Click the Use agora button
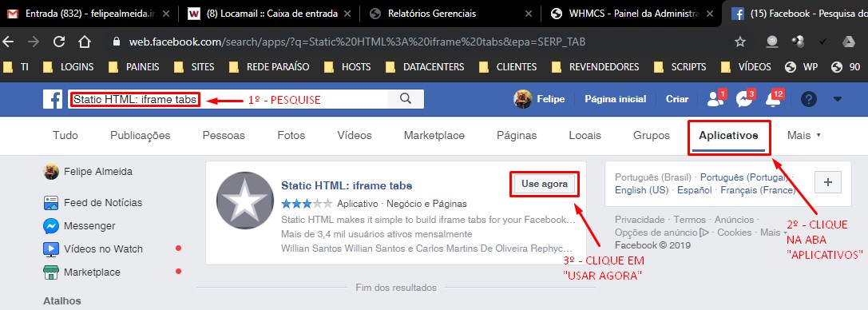The height and width of the screenshot is (310, 868). tap(545, 185)
